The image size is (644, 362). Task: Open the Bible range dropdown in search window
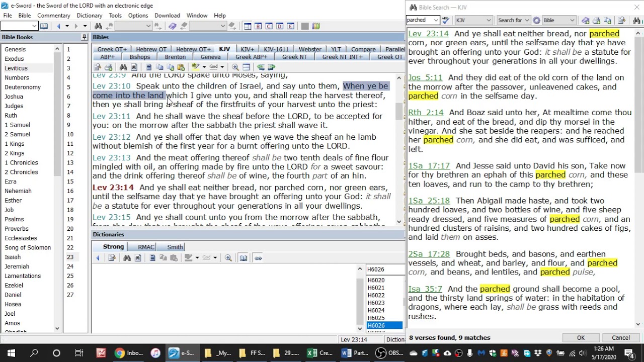point(572,21)
